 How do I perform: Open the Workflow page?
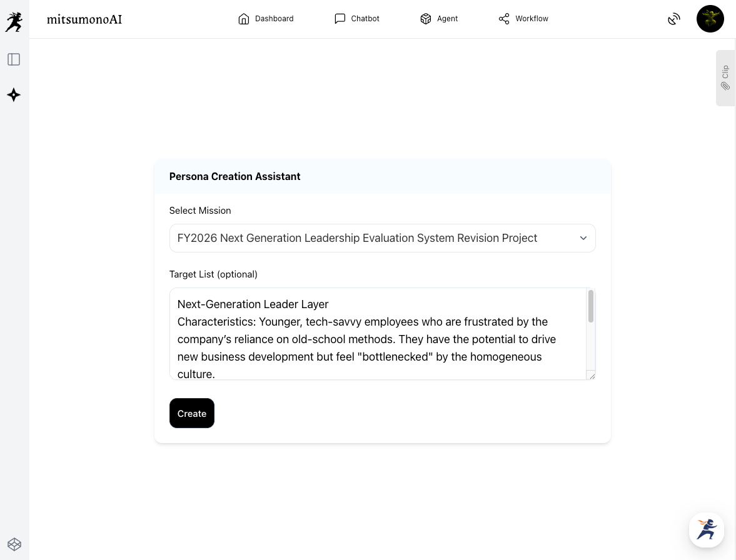coord(523,19)
